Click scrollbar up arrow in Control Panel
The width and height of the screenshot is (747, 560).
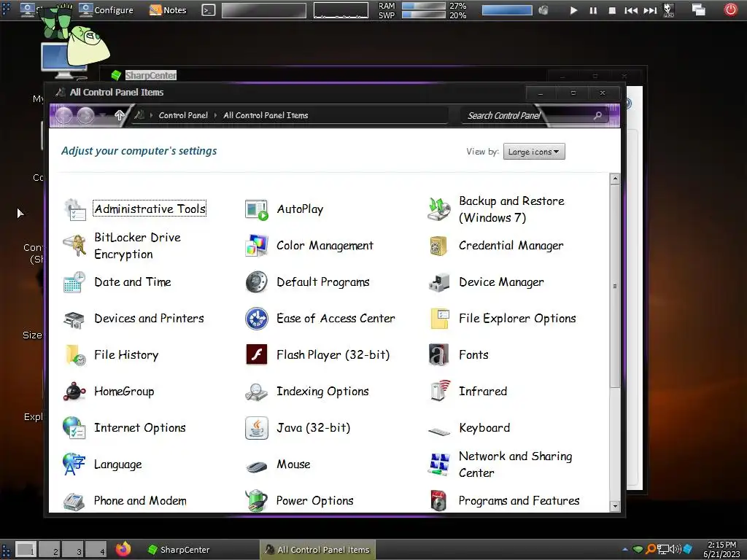[x=615, y=179]
